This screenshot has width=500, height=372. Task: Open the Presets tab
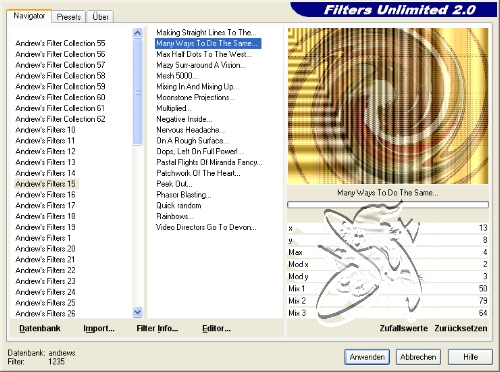pyautogui.click(x=69, y=17)
